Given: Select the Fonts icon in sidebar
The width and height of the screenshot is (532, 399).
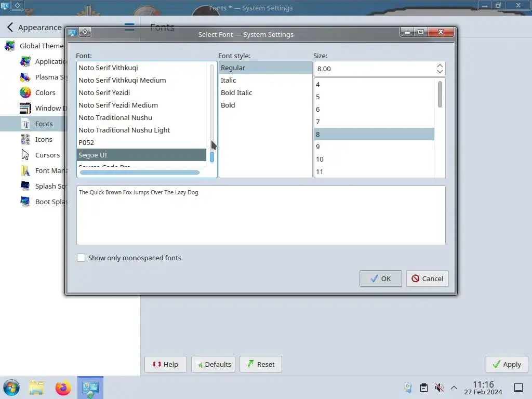Looking at the screenshot, I should click(x=25, y=124).
